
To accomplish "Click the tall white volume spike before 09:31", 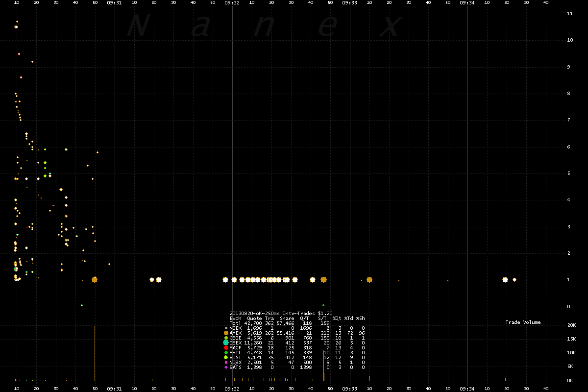I will [95, 353].
